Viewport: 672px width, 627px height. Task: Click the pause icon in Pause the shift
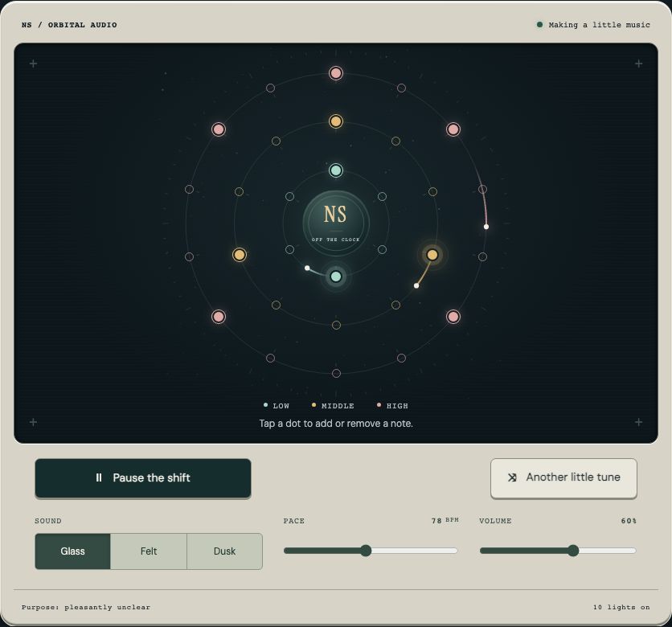coord(99,477)
